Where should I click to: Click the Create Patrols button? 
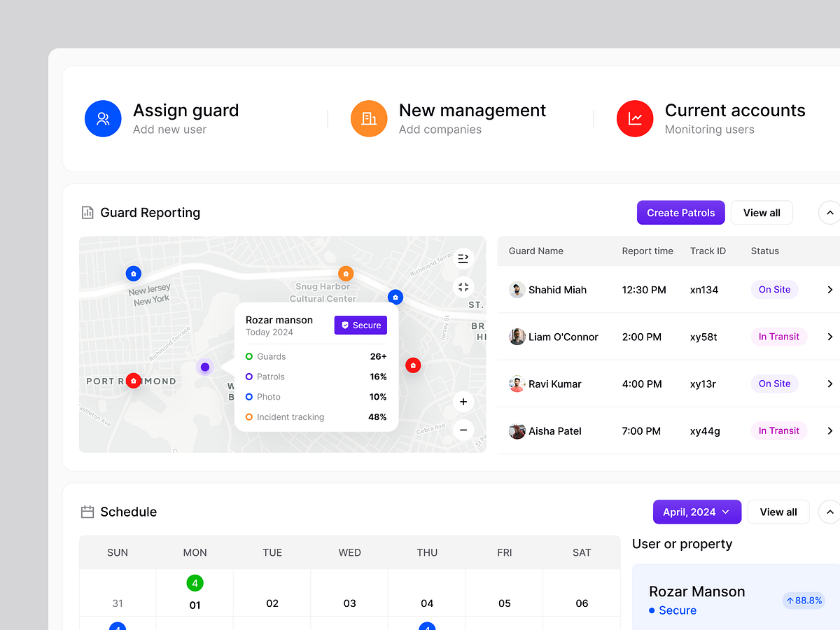coord(681,213)
